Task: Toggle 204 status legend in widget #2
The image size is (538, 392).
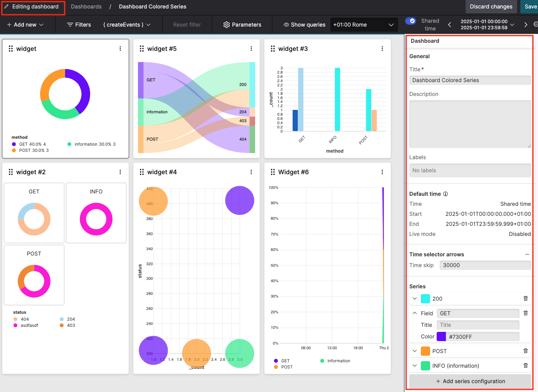Action: (67, 319)
